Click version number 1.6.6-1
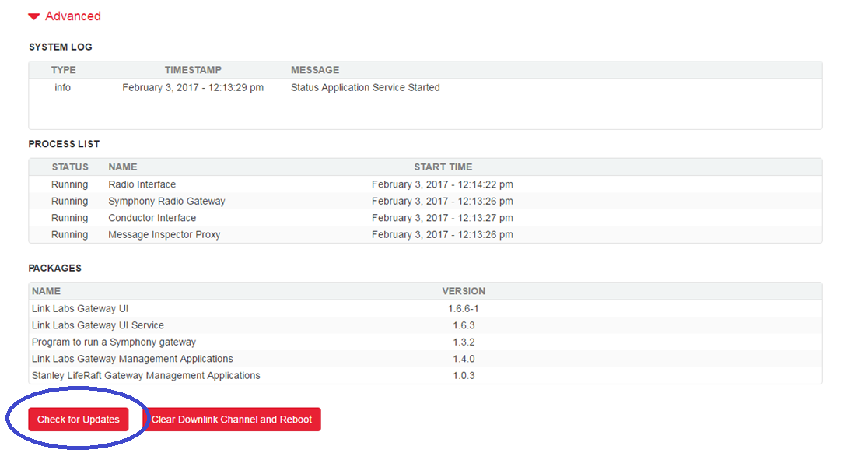Image resolution: width=868 pixels, height=467 pixels. [x=464, y=308]
